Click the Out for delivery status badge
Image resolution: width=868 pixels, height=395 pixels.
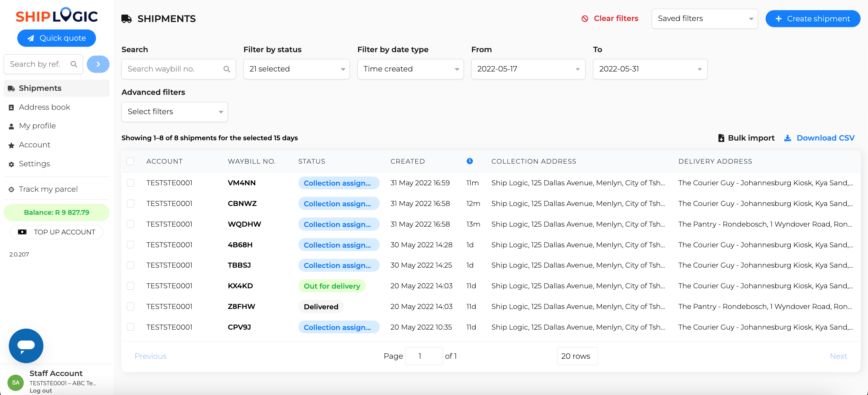[332, 286]
